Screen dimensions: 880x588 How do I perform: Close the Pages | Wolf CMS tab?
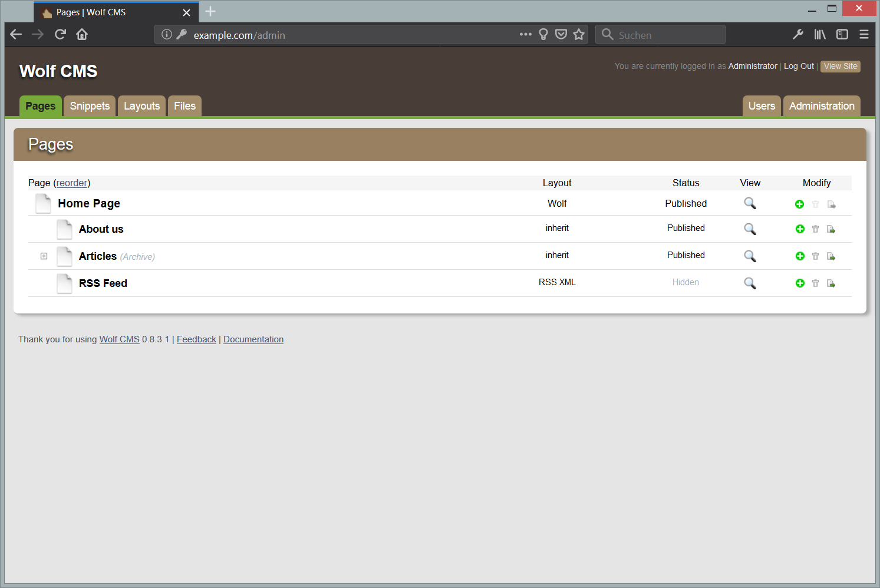click(186, 12)
